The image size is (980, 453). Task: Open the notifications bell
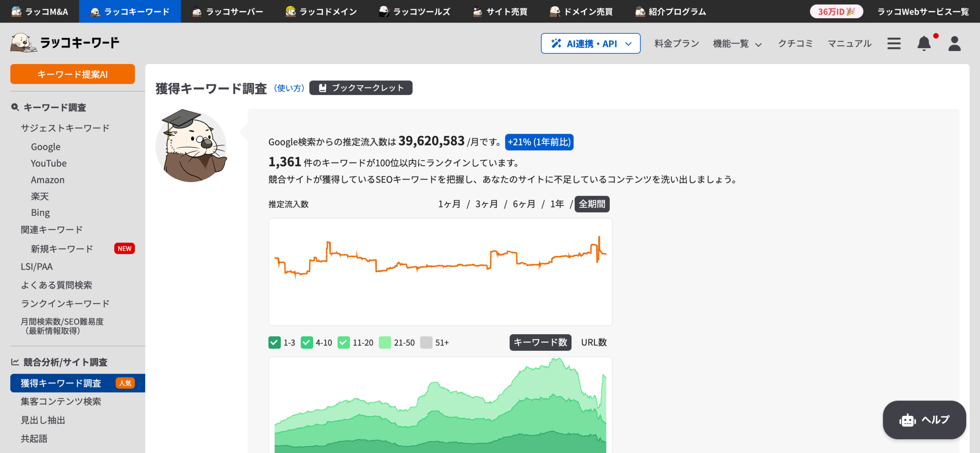pos(924,43)
